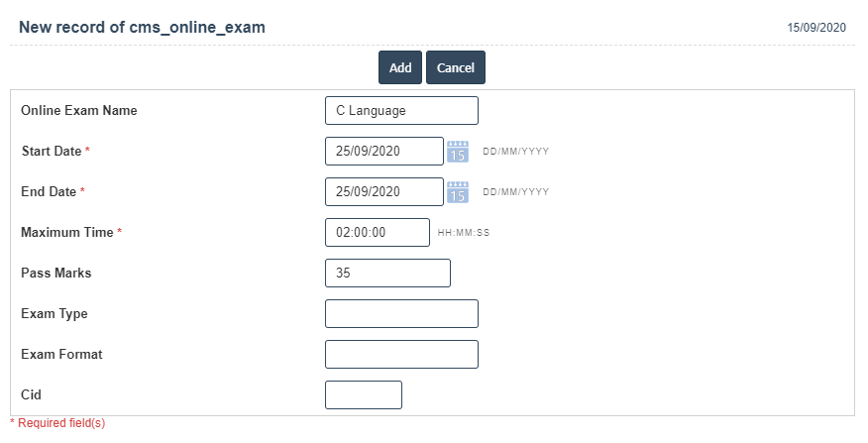Focus the Maximum Time input
Viewport: 868px width, 443px height.
coord(377,232)
